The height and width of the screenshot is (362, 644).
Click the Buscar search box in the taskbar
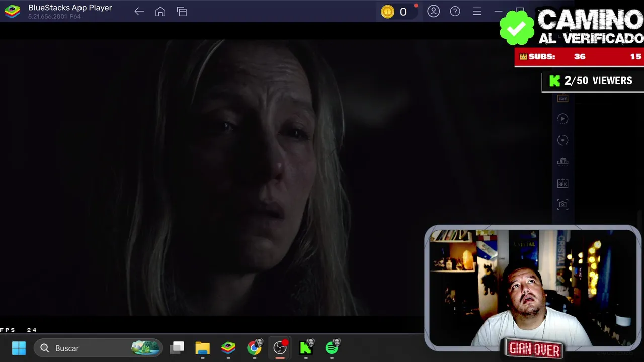[98, 348]
